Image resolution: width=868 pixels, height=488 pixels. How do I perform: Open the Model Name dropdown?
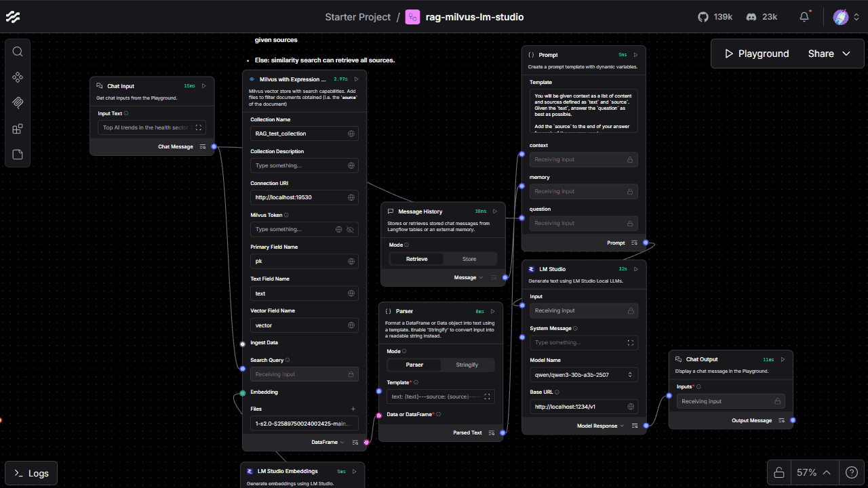[583, 375]
